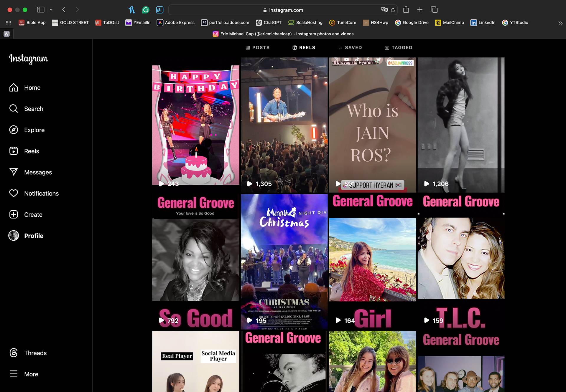566x392 pixels.
Task: Show hidden bookmarks with double chevron
Action: (x=560, y=23)
